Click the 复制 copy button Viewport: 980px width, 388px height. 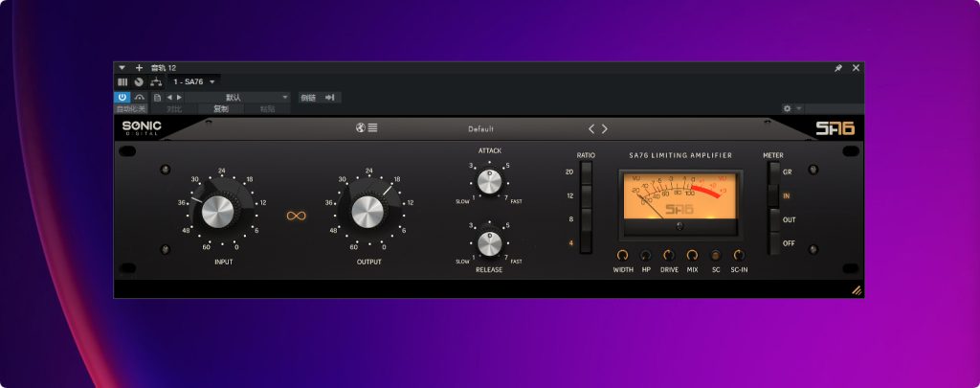(x=221, y=109)
